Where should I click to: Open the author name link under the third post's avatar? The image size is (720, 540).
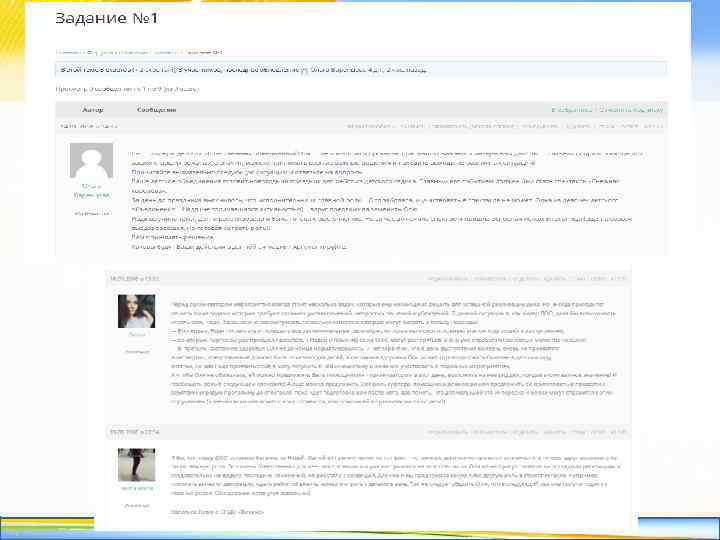137,488
